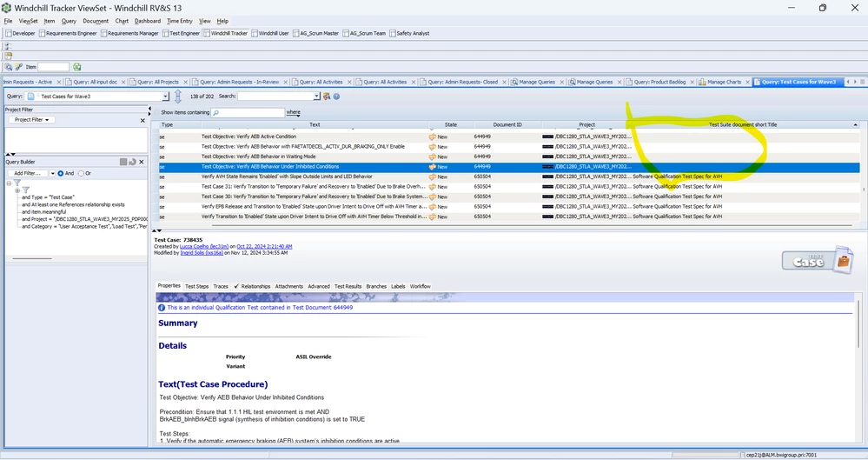The height and width of the screenshot is (460, 868).
Task: Toggle the Requirements Manager viewset checkbox
Action: pyautogui.click(x=103, y=33)
